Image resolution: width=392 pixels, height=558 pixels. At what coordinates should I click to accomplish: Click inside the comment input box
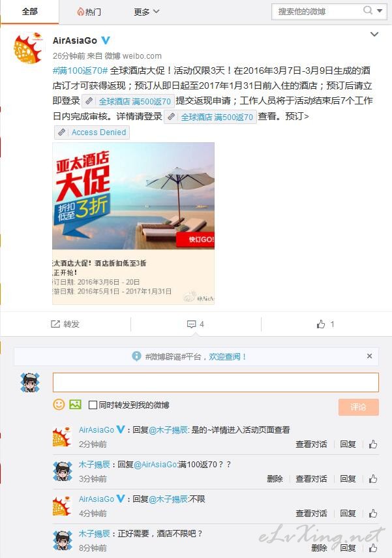pyautogui.click(x=215, y=382)
